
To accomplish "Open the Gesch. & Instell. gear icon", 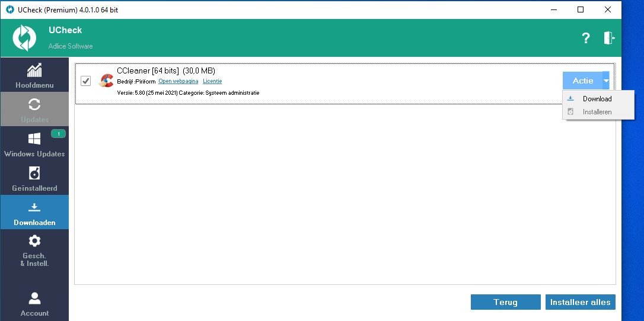I will tap(34, 240).
